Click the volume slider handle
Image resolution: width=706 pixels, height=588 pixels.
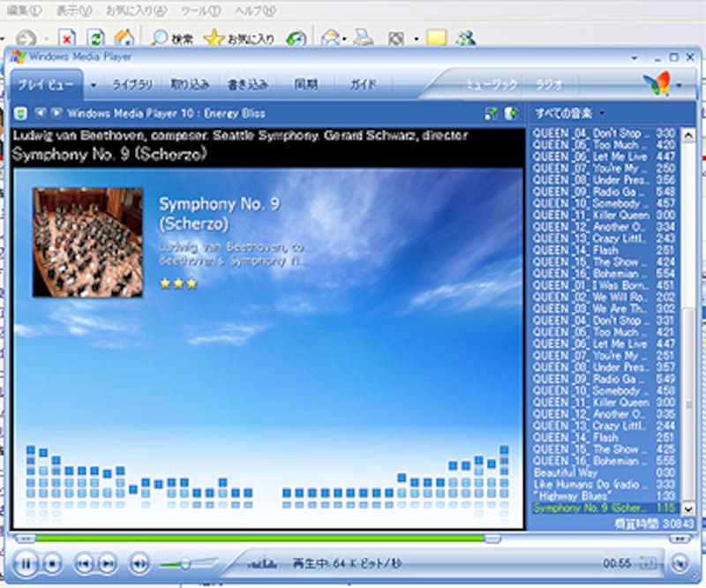pos(185,563)
